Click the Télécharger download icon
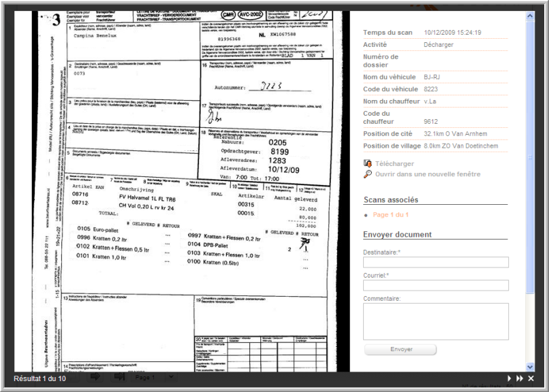Screen dimensions: 549x392 point(368,163)
